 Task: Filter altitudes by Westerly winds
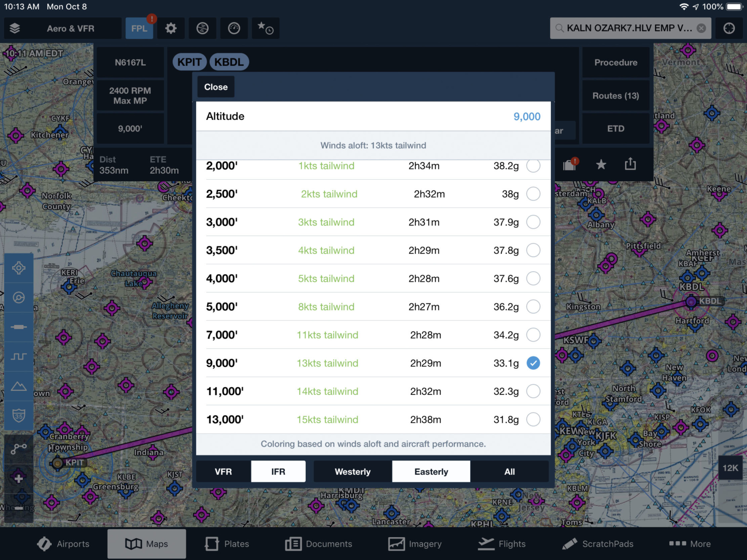coord(352,471)
